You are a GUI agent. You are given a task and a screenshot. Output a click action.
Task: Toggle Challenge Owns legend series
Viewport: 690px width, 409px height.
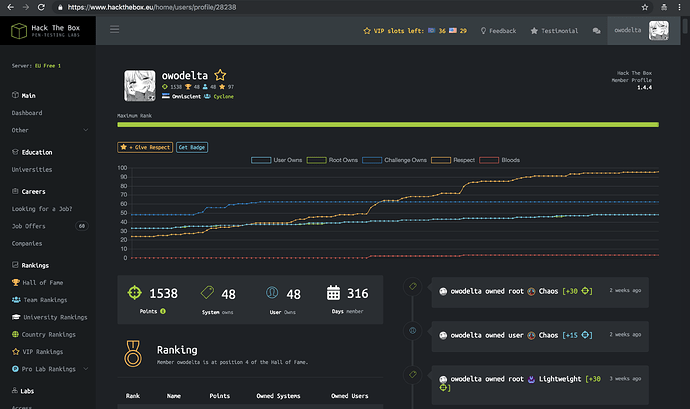[x=394, y=160]
